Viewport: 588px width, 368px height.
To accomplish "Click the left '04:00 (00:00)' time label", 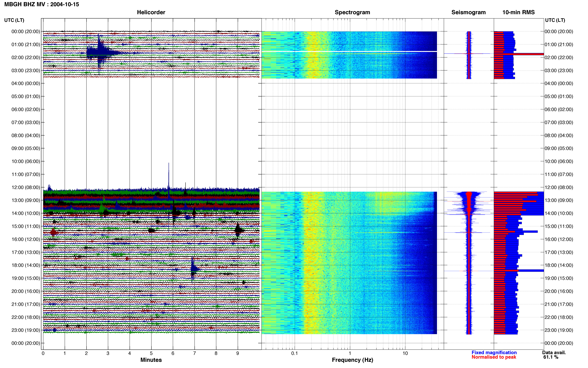I will point(26,83).
